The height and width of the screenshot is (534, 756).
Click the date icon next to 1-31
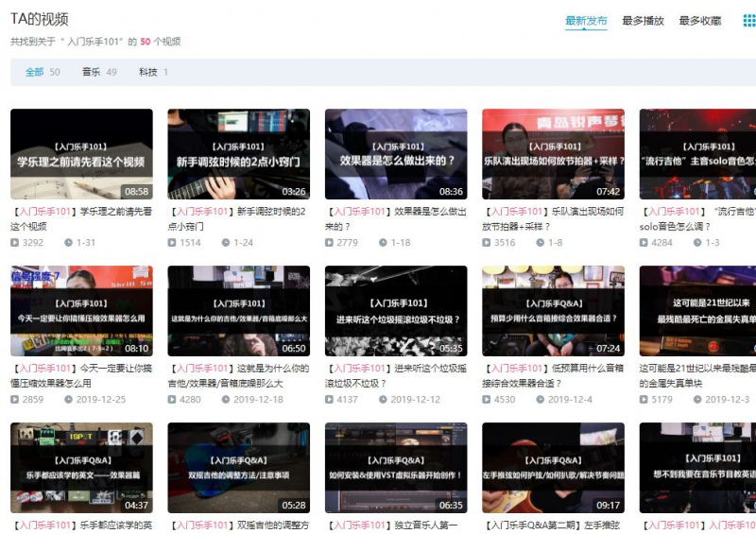(69, 243)
